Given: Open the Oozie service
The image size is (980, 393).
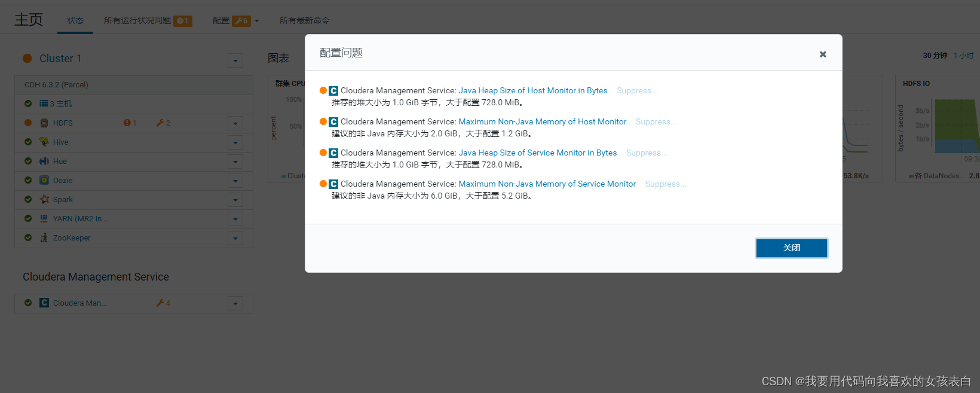Looking at the screenshot, I should 63,181.
